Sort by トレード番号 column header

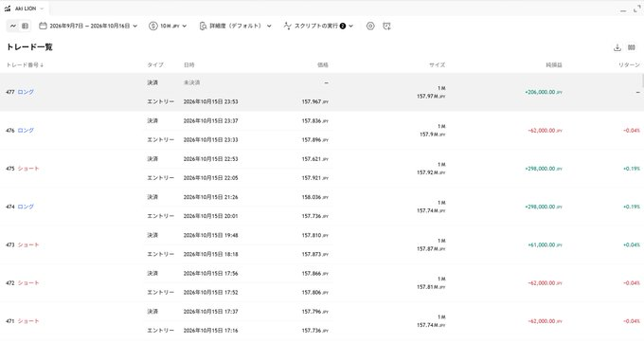[25, 64]
